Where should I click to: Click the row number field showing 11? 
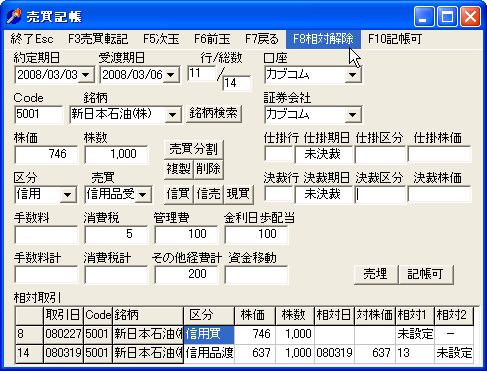tap(202, 73)
